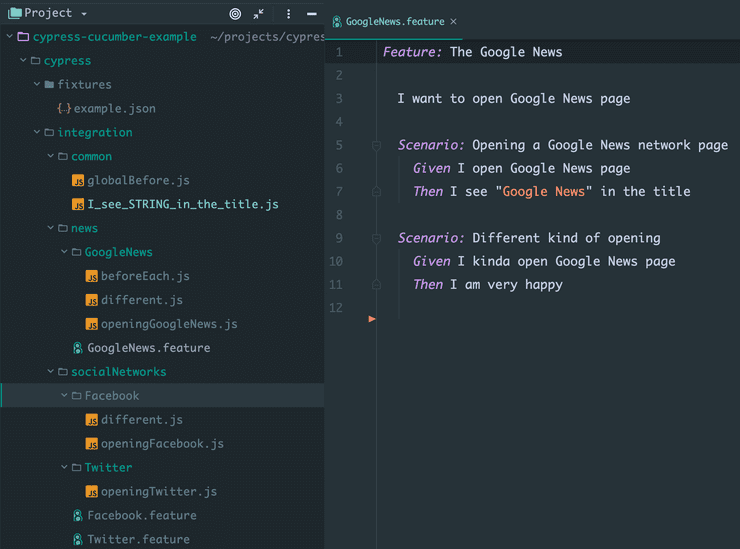
Task: Fold the second Scenario at line 9
Action: coord(376,238)
